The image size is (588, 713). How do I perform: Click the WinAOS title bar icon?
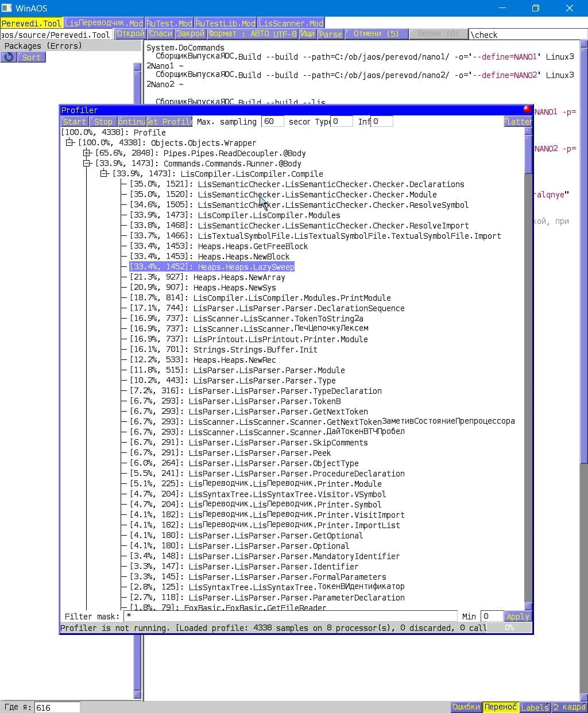[7, 8]
